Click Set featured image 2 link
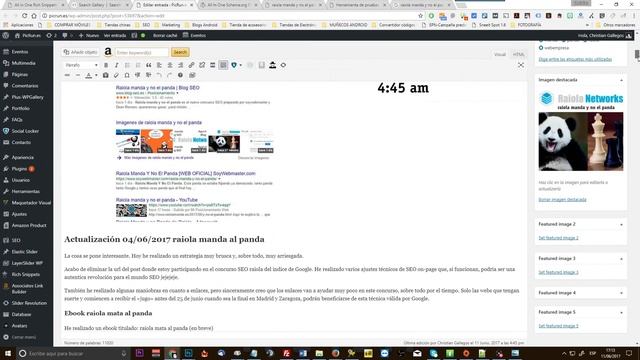This screenshot has width=640, height=360. point(558,238)
